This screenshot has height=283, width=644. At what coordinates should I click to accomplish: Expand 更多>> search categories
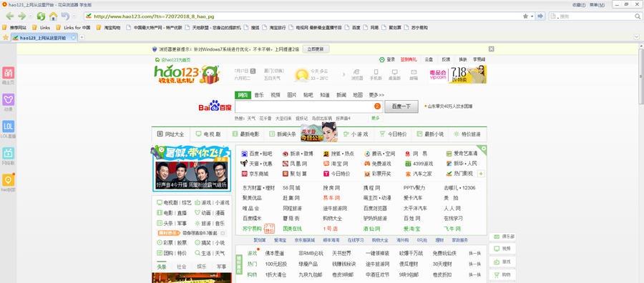[376, 95]
